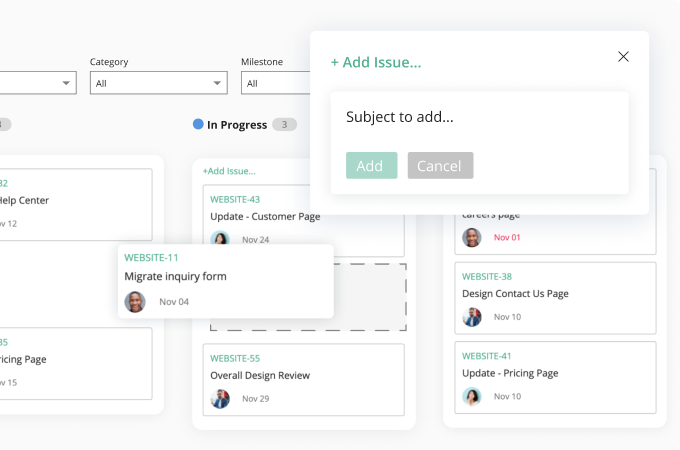Click assignee avatar on Overall Design Review card
This screenshot has height=450, width=680.
coord(220,399)
